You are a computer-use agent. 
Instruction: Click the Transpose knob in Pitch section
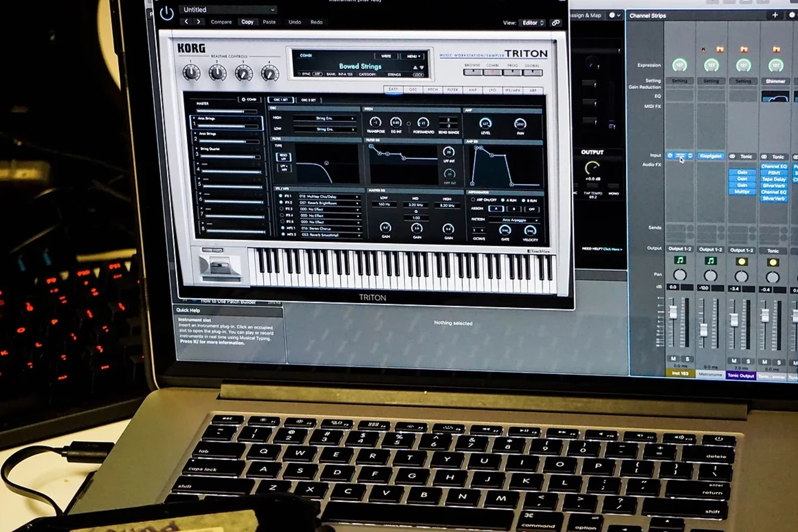pos(375,122)
